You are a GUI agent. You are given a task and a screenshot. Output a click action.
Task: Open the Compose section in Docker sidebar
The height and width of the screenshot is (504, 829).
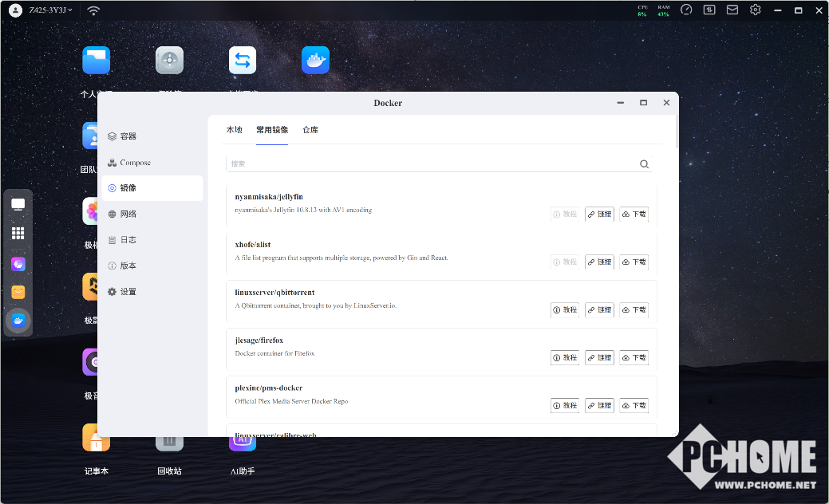(x=134, y=163)
